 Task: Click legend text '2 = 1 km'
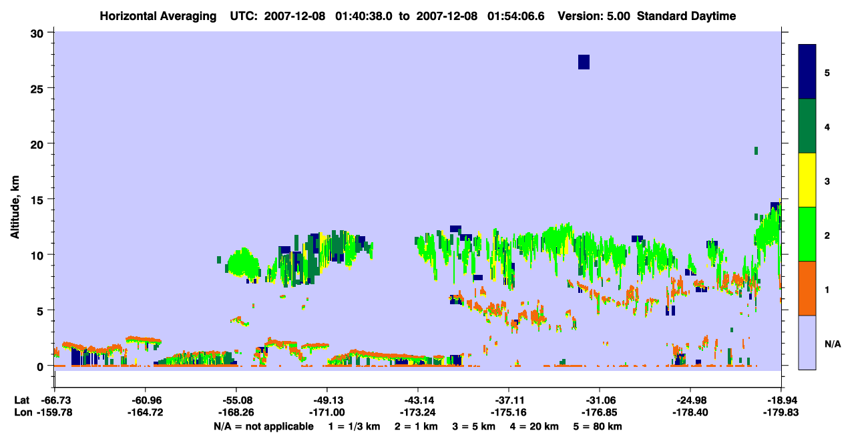417,426
